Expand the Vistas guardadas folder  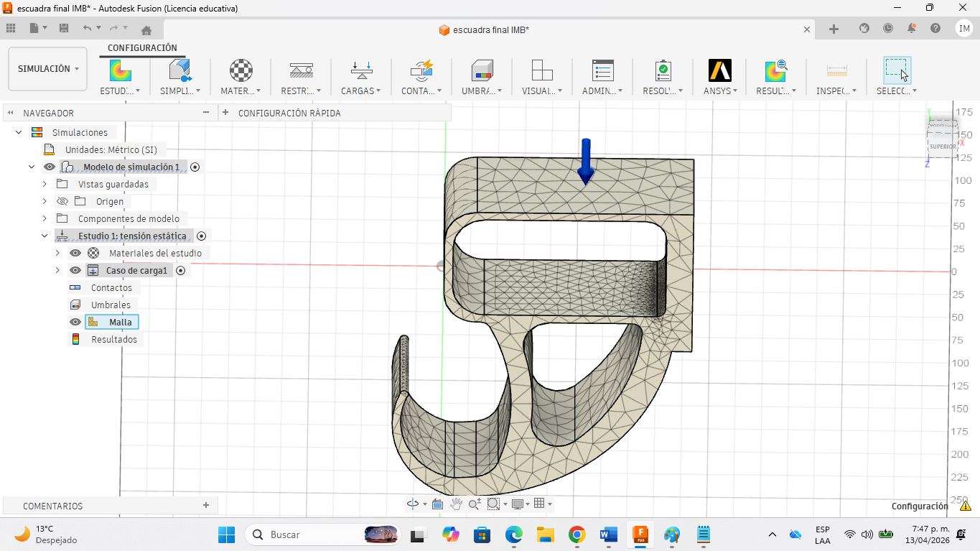click(x=45, y=184)
